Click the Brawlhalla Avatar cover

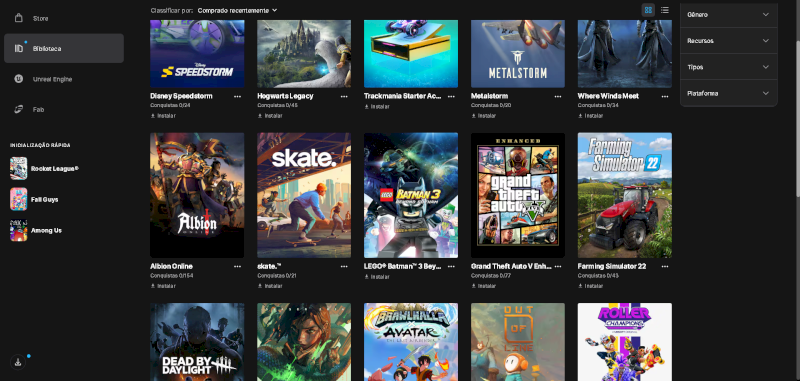[411, 342]
